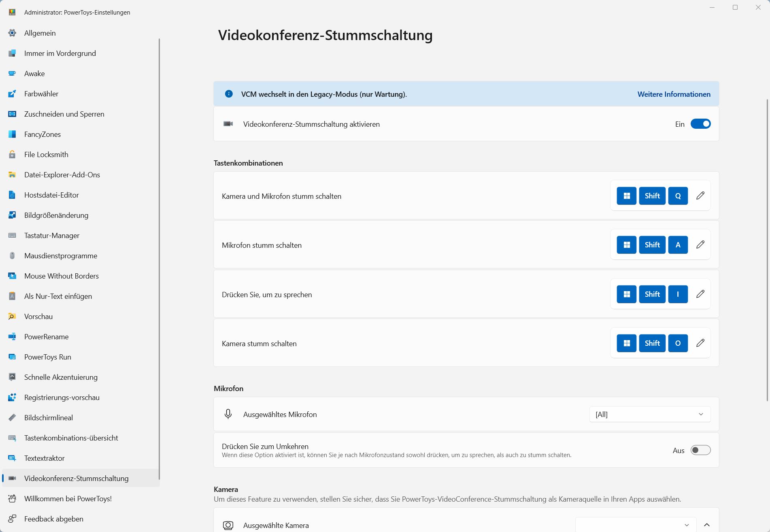Click the info icon in VCM banner
Viewport: 770px width, 532px height.
pos(229,94)
